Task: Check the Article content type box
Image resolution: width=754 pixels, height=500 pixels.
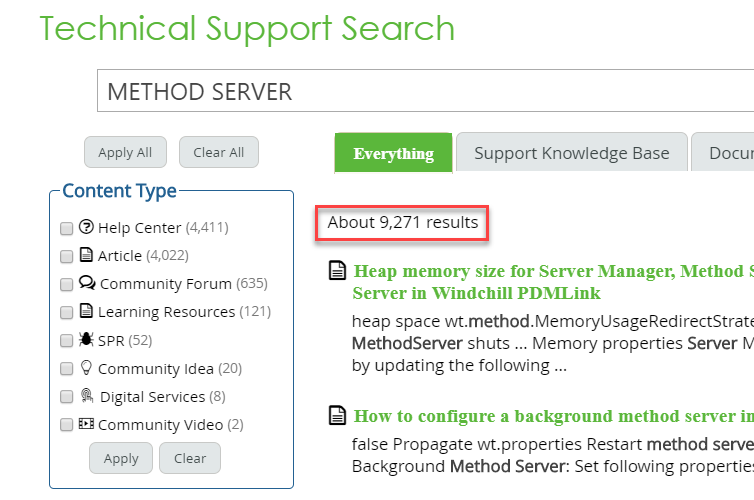Action: [x=67, y=256]
